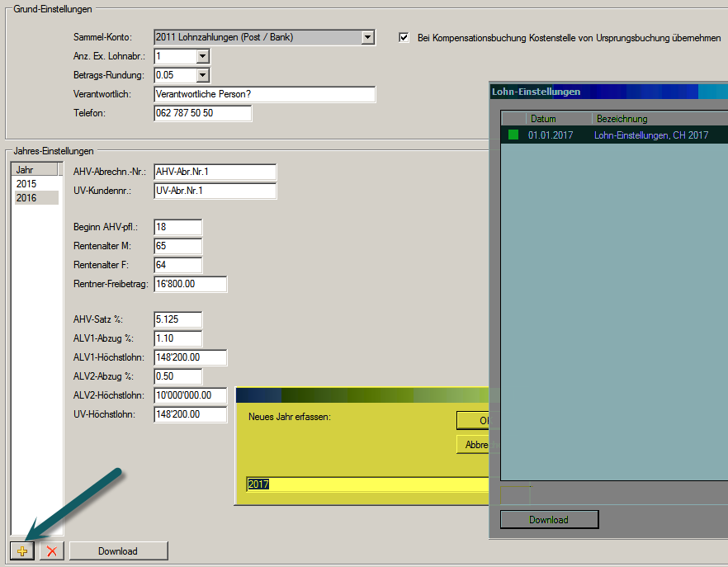Select year 2016 in Jahr list
Image resolution: width=728 pixels, height=567 pixels.
coord(26,198)
